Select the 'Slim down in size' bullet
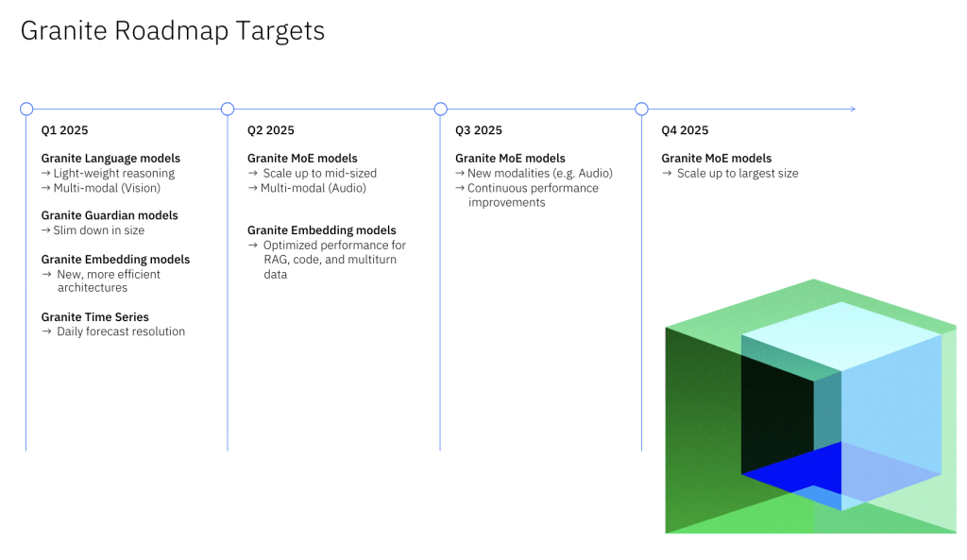This screenshot has height=560, width=967. pyautogui.click(x=93, y=230)
